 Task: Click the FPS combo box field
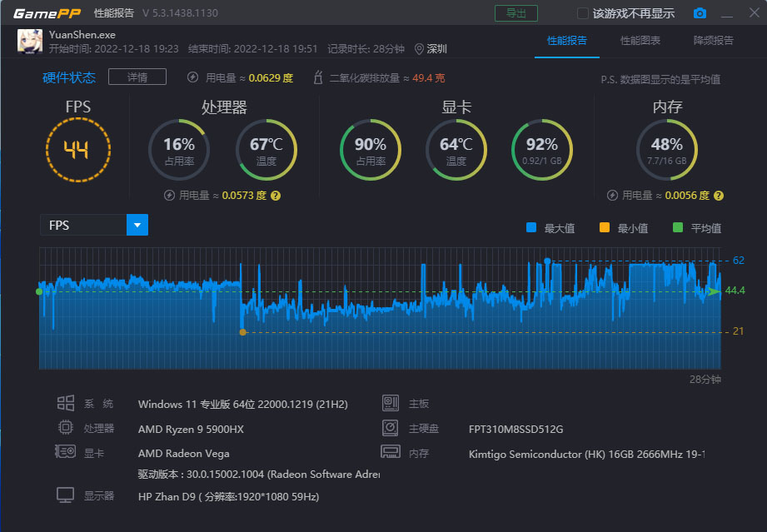coord(83,225)
